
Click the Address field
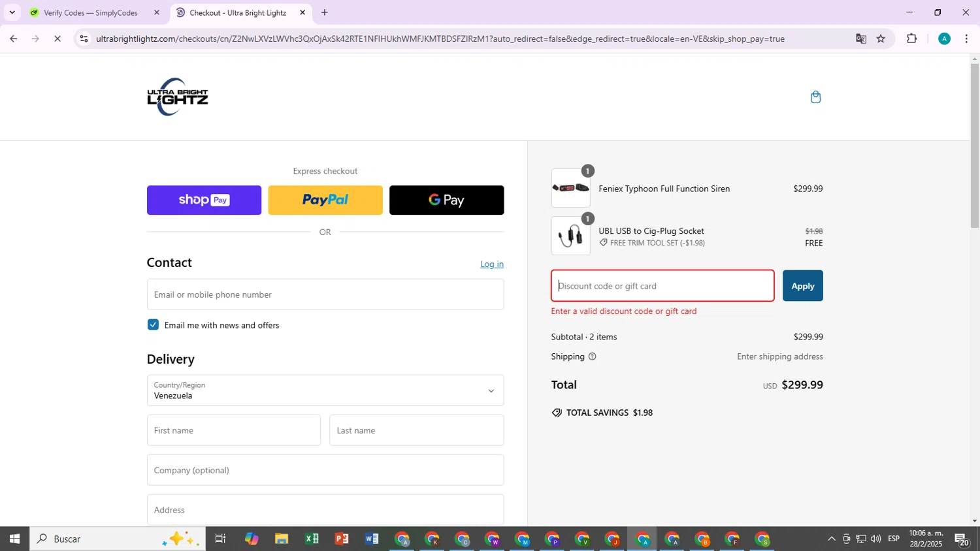pyautogui.click(x=325, y=510)
